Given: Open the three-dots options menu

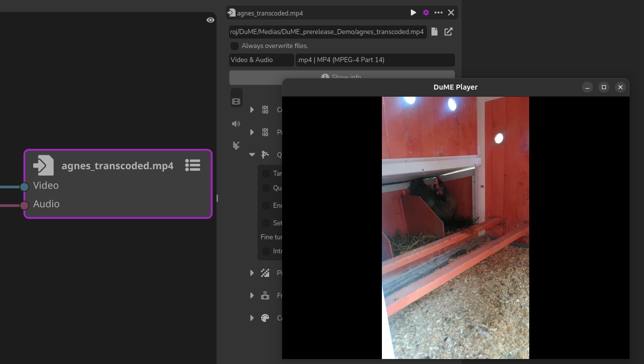Looking at the screenshot, I should [x=439, y=13].
